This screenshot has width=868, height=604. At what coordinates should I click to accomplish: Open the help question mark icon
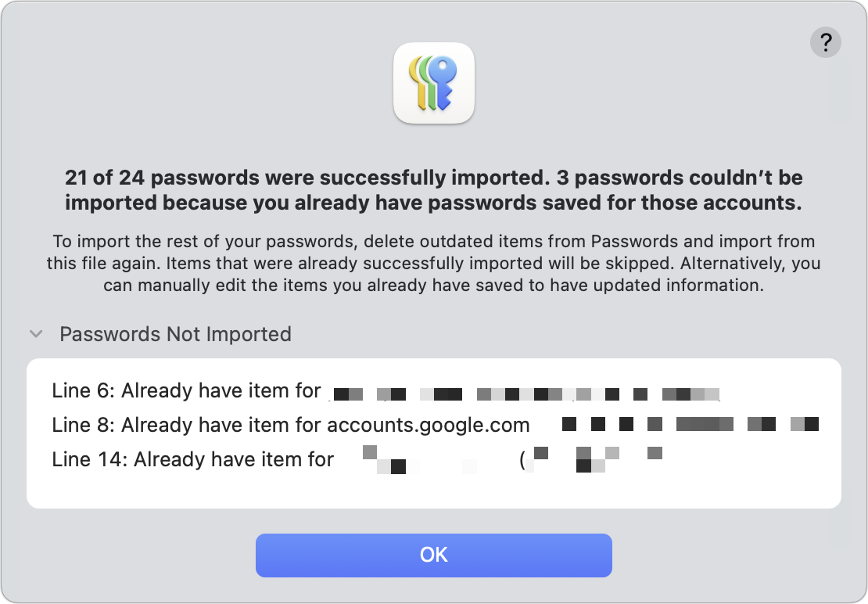tap(825, 42)
